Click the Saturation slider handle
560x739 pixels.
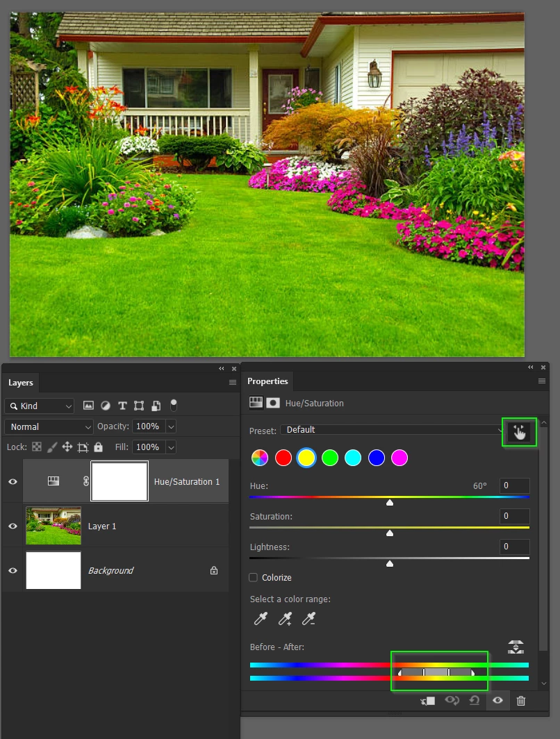coord(390,533)
